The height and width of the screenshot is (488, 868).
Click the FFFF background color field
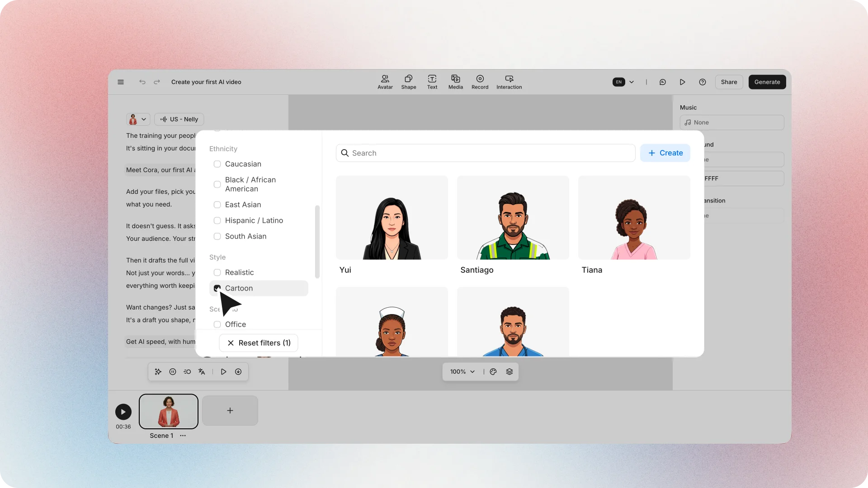[x=744, y=178]
